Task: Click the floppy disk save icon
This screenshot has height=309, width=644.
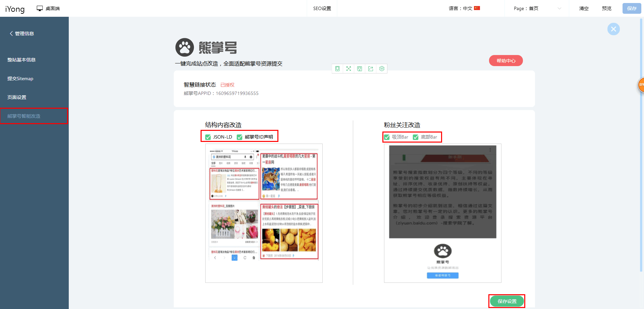Action: [360, 69]
